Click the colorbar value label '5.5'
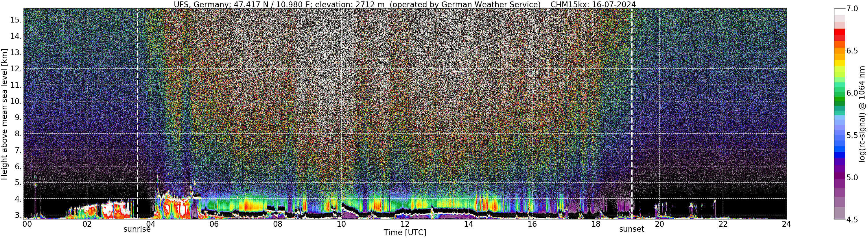Screen dimensions: 868x238 click(x=852, y=135)
